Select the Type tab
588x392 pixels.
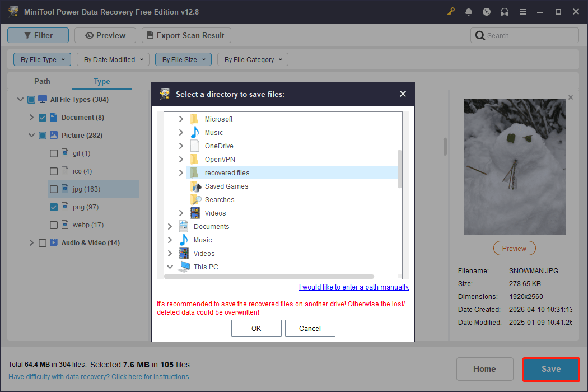click(x=101, y=81)
